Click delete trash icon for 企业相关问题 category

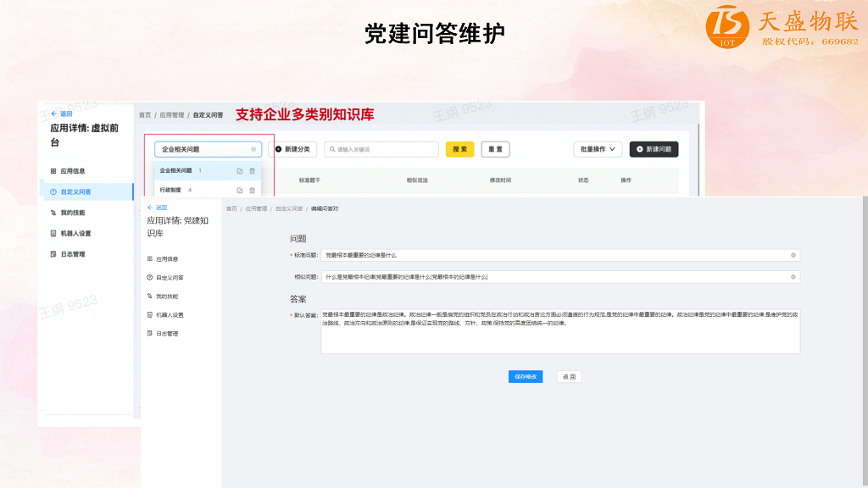pyautogui.click(x=252, y=170)
